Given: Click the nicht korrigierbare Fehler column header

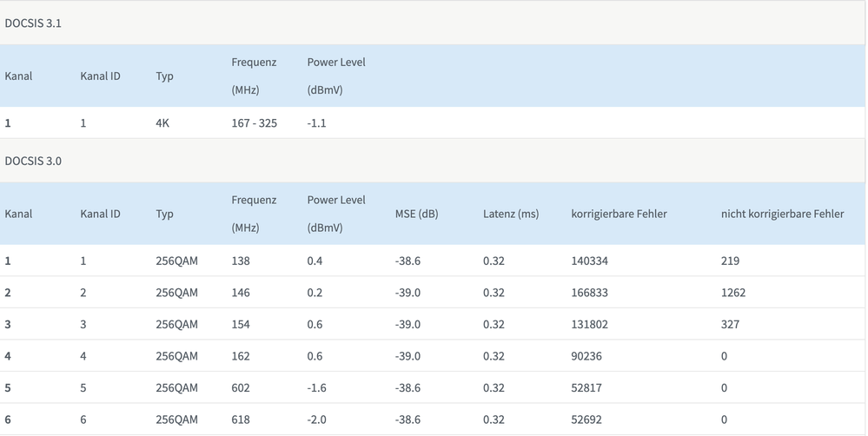Looking at the screenshot, I should [782, 214].
